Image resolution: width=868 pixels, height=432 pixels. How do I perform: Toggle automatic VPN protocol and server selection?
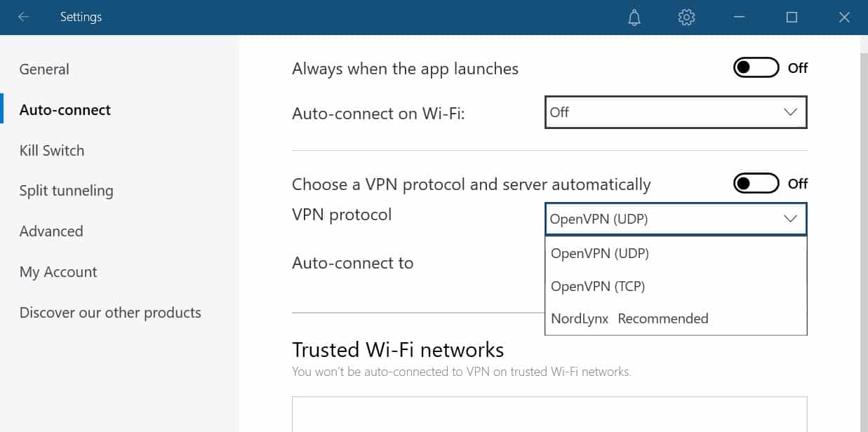pos(756,183)
